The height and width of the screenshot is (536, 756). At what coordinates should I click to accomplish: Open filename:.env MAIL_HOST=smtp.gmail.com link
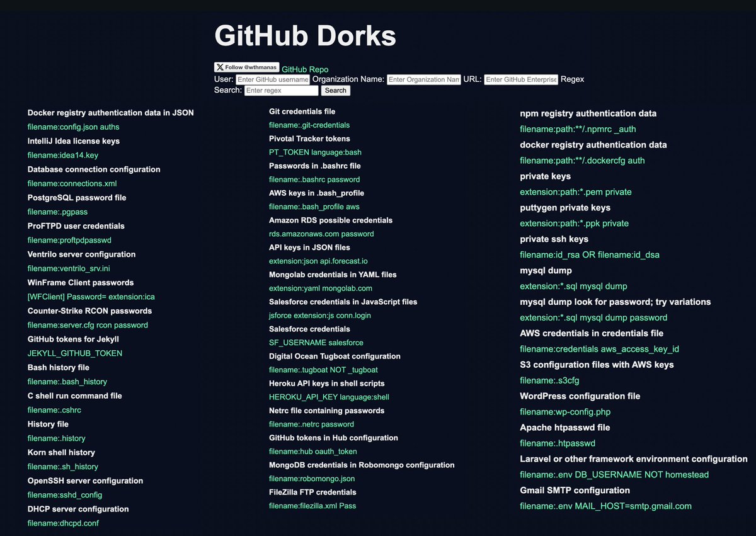[605, 506]
